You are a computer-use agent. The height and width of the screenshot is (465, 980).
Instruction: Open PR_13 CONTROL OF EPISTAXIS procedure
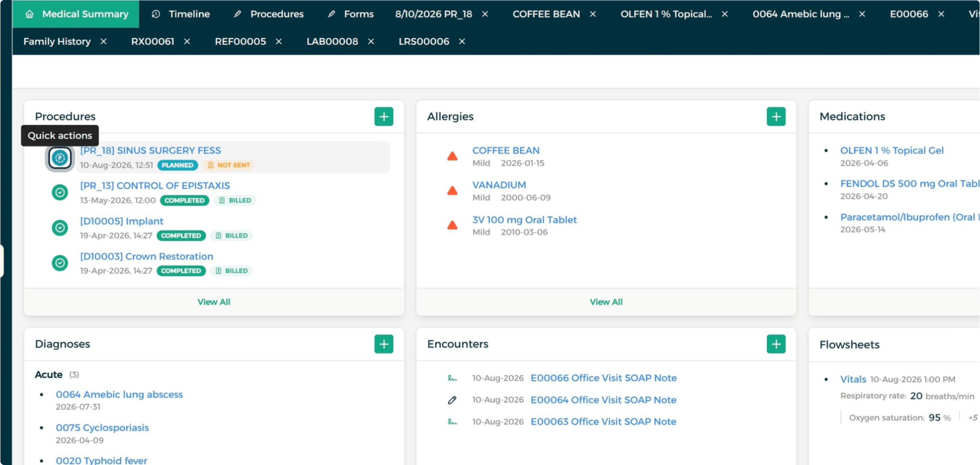tap(155, 186)
